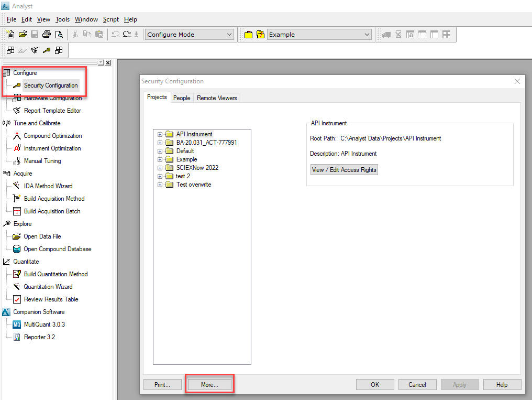The height and width of the screenshot is (400, 532).
Task: Click the New document toolbar icon
Action: coord(10,34)
